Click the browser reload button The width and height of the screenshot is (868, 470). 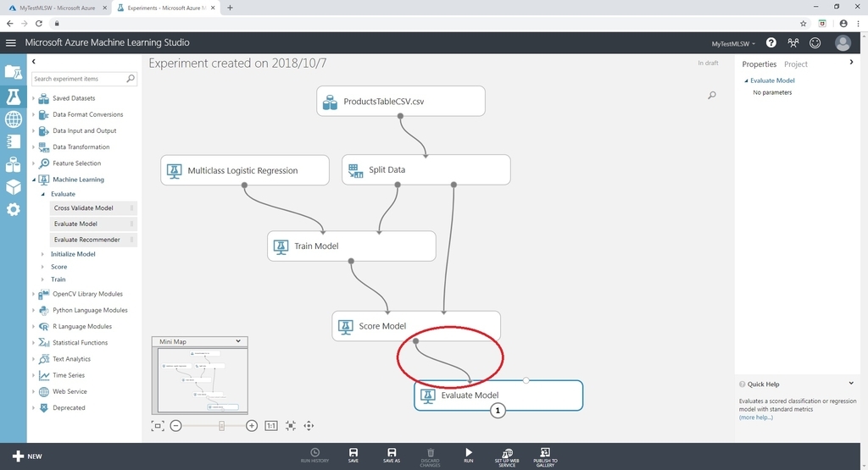coord(39,23)
